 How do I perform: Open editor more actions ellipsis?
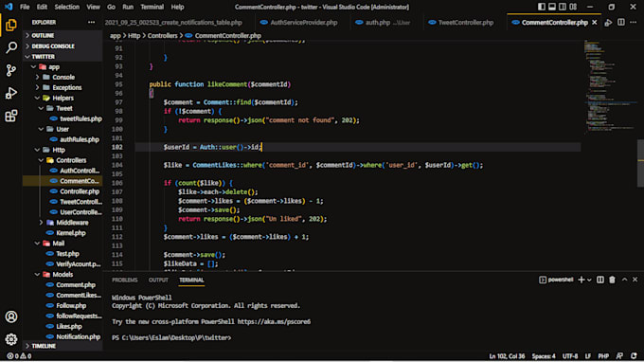pyautogui.click(x=634, y=23)
